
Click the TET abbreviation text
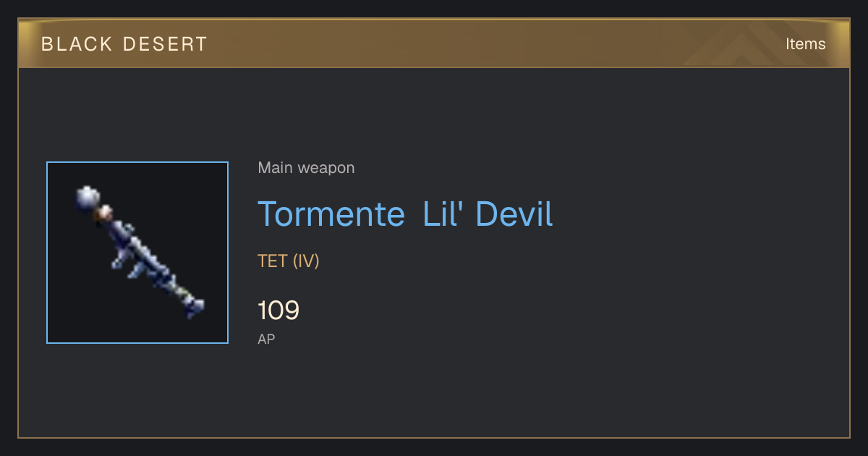point(273,261)
